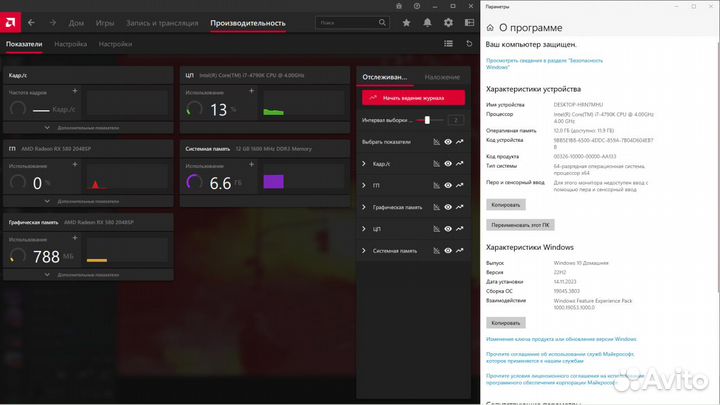Viewport: 720px width, 405px height.
Task: Expand Дополнительные показатели under the Кадр./с card
Action: (x=88, y=128)
